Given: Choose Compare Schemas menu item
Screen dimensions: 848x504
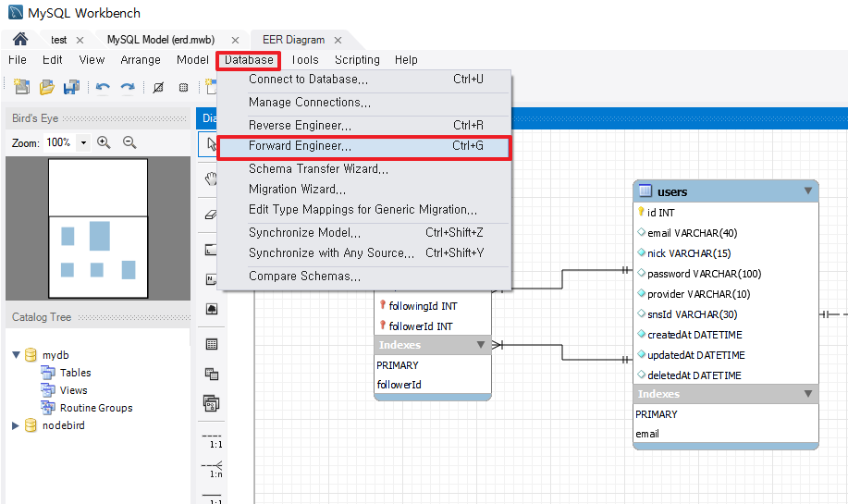Looking at the screenshot, I should tap(363, 277).
